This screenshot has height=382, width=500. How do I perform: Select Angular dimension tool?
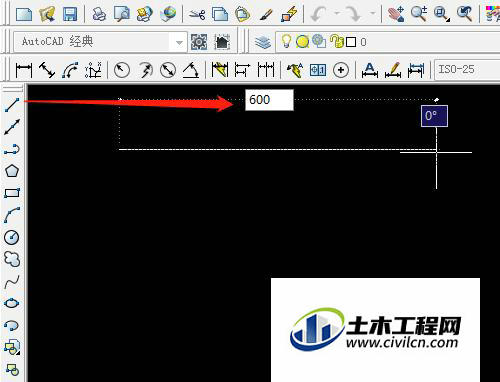coord(191,70)
